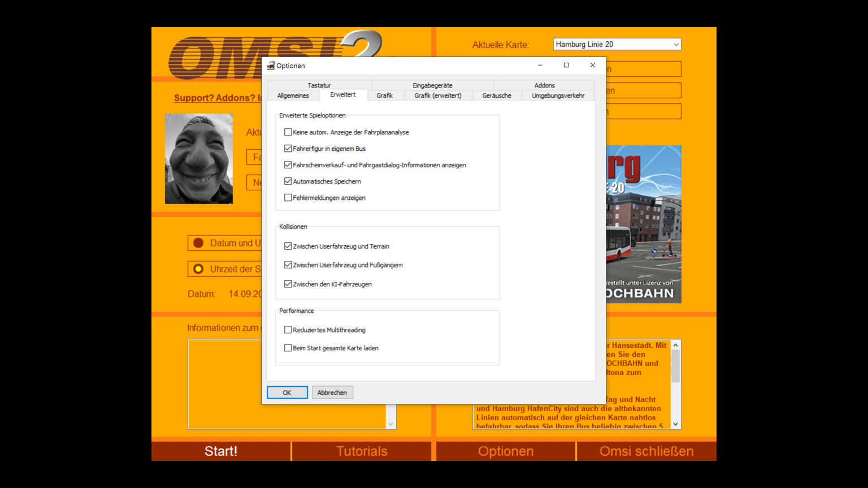Click the driver portrait photo
Image resolution: width=868 pixels, height=488 pixels.
click(x=198, y=159)
